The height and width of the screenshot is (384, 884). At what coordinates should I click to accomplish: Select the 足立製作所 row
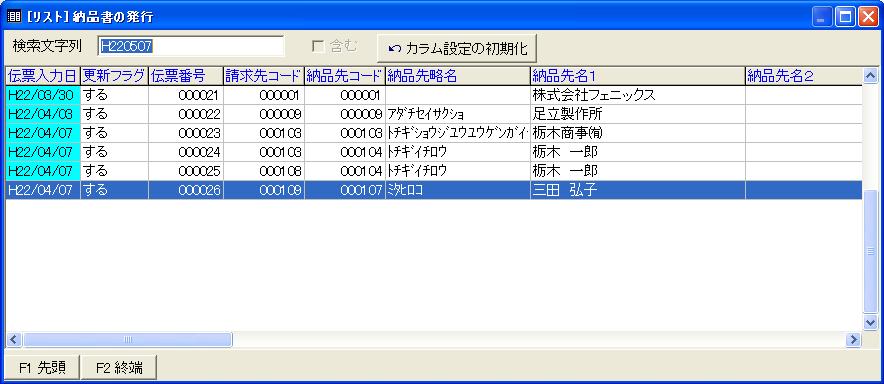pyautogui.click(x=434, y=114)
